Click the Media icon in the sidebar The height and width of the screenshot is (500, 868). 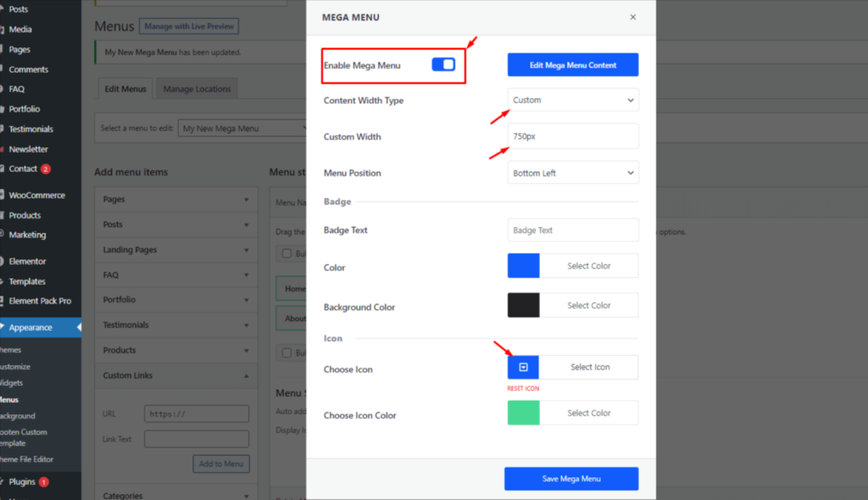pyautogui.click(x=2, y=30)
